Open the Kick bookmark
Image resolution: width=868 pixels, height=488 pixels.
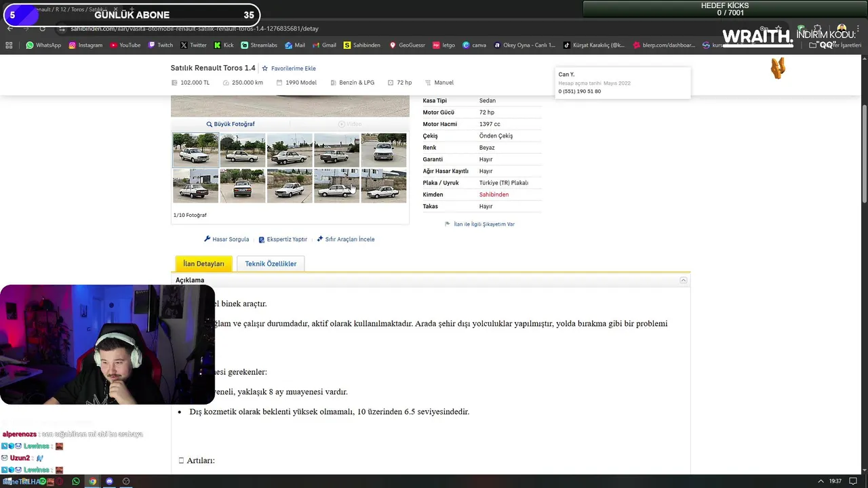click(x=224, y=45)
